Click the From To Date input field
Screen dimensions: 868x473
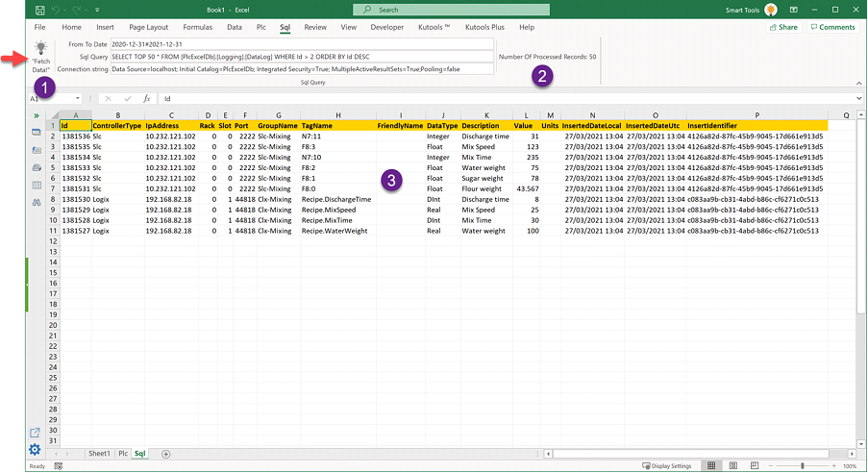click(302, 44)
